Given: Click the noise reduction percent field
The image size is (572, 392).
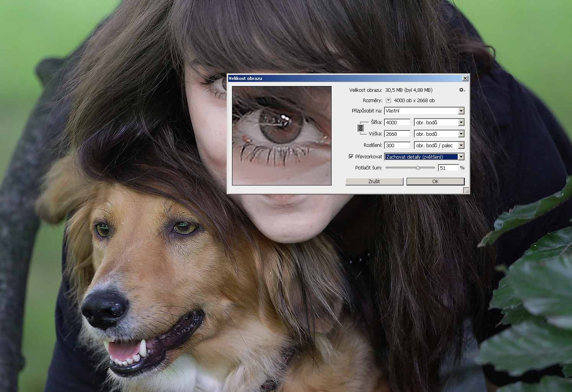Looking at the screenshot, I should (x=448, y=168).
